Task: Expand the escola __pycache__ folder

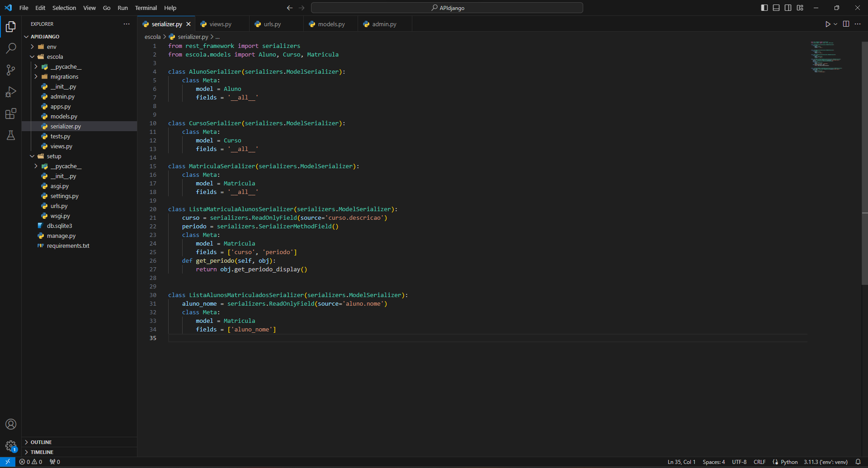Action: (36, 66)
